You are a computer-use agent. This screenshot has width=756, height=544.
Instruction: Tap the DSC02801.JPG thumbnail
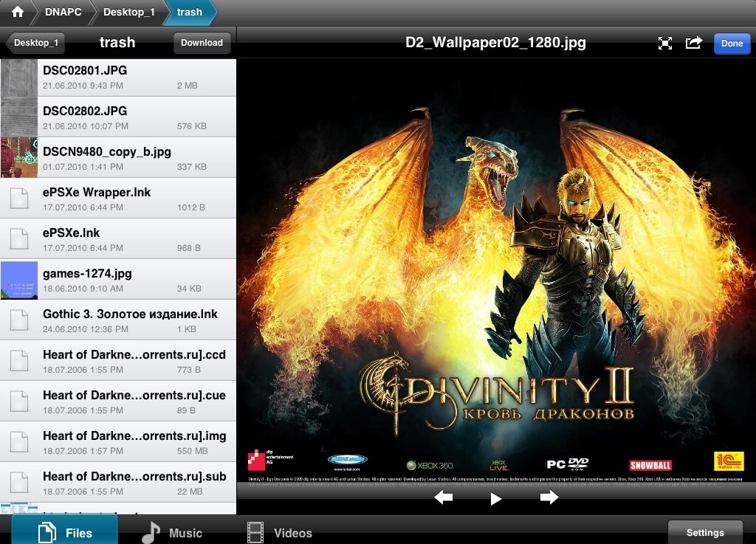(18, 78)
